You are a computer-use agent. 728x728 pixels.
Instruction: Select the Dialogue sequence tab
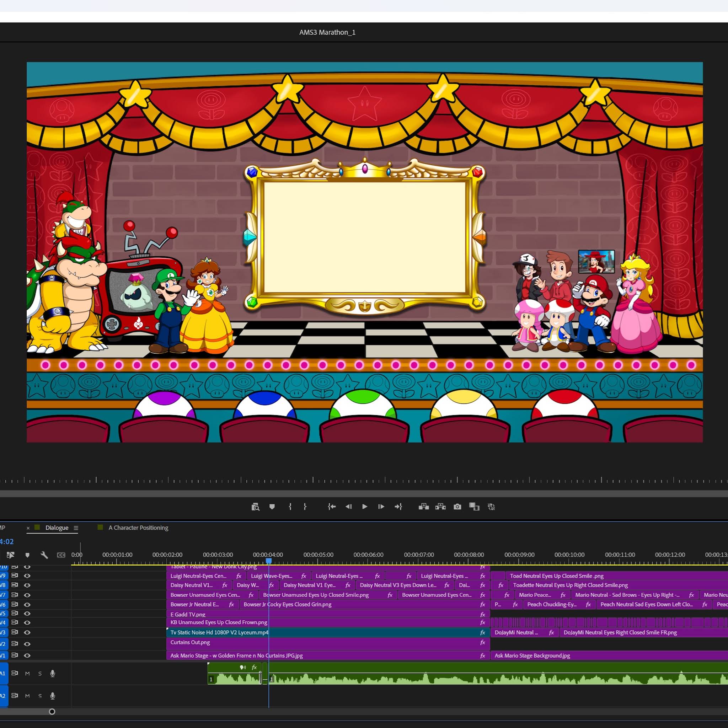coord(57,528)
